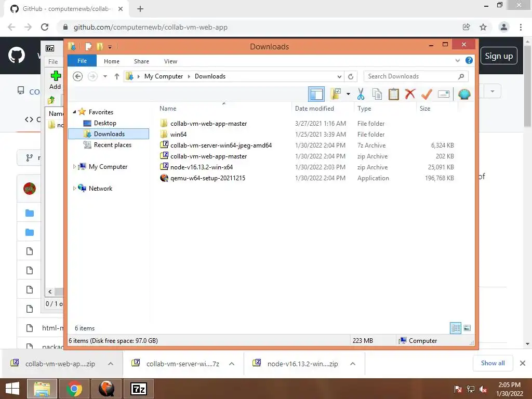
Task: Click the Back arrow in Explorer
Action: pos(78,76)
